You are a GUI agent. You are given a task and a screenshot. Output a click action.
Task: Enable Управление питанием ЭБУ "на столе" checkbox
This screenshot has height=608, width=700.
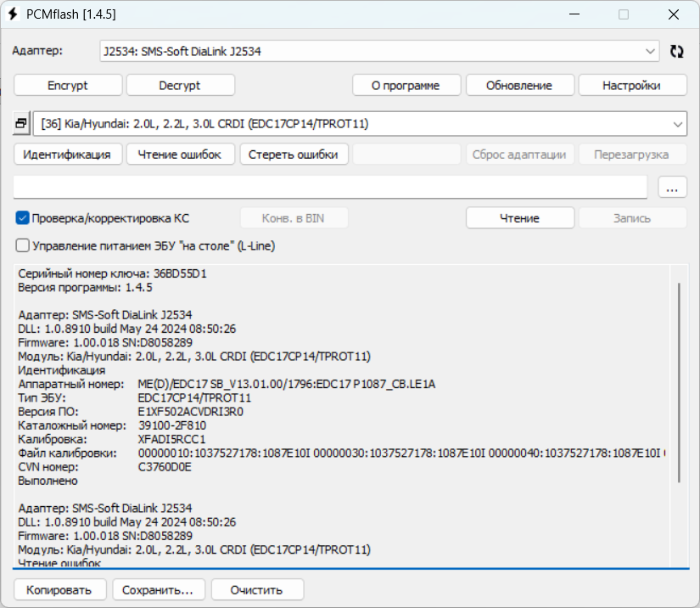point(23,245)
